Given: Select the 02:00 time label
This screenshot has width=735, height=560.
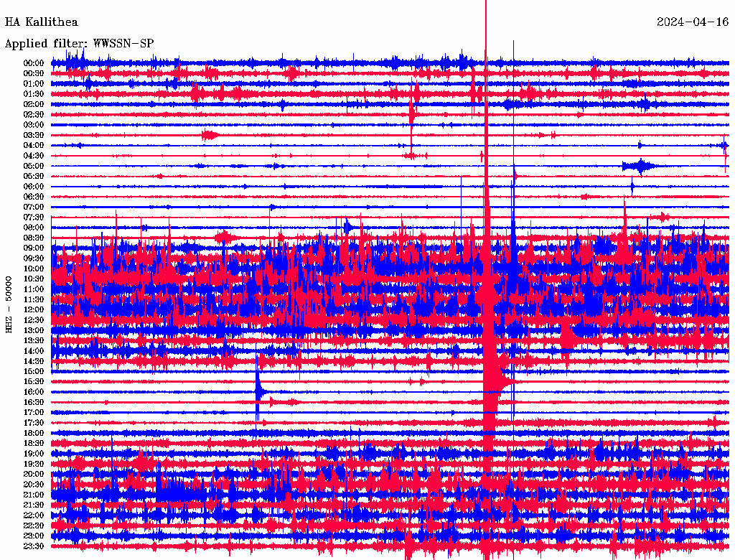Looking at the screenshot, I should pyautogui.click(x=34, y=105).
